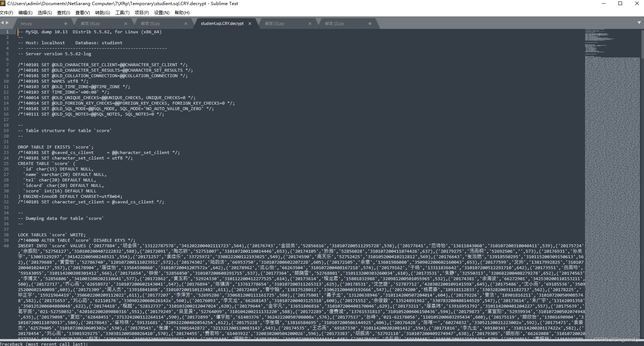
Task: Click the unsaved dot on the 解密 [2].py tab
Action: pyautogui.click(x=370, y=23)
